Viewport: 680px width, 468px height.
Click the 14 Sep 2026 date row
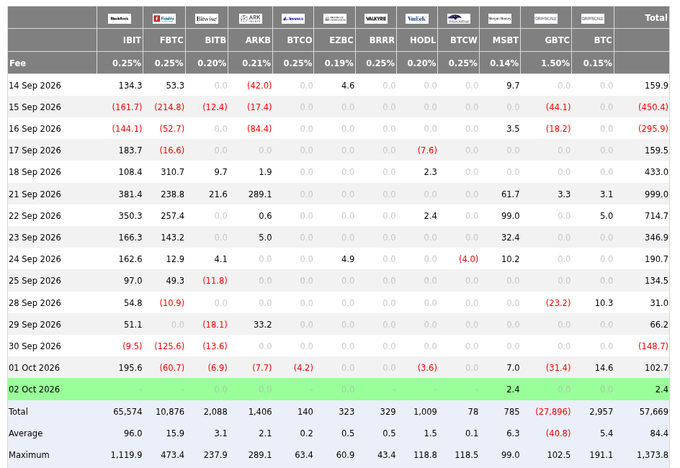point(35,85)
